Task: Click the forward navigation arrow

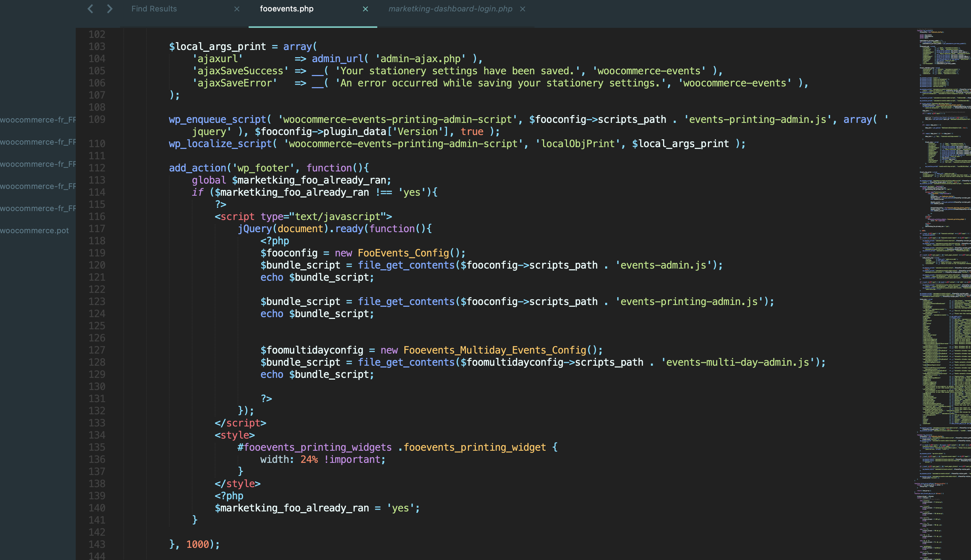Action: click(110, 9)
